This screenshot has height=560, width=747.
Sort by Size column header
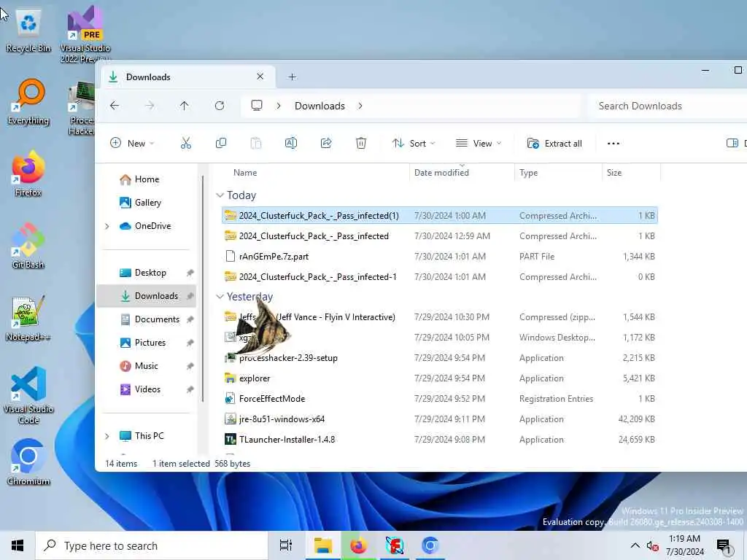coord(614,172)
